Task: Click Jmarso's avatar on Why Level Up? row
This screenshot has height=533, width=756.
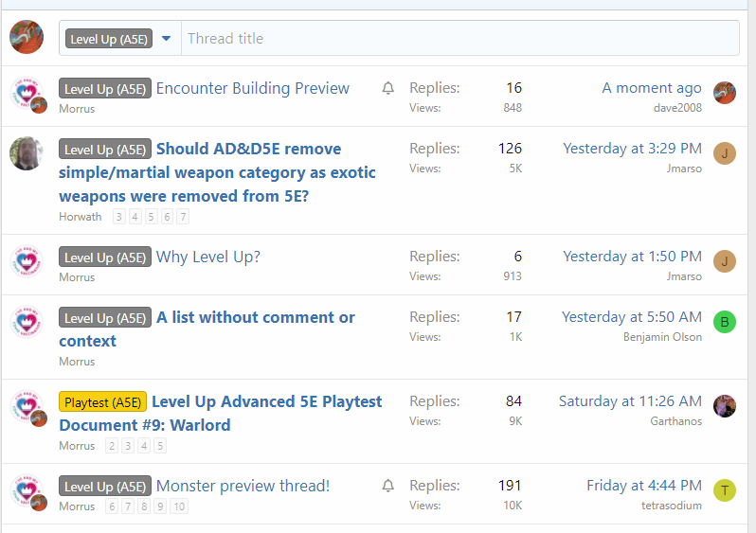Action: point(724,261)
